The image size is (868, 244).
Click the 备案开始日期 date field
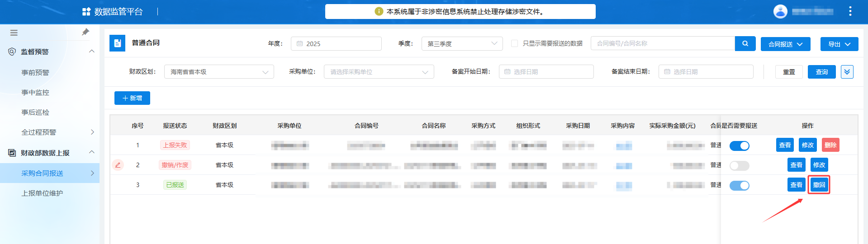(546, 72)
